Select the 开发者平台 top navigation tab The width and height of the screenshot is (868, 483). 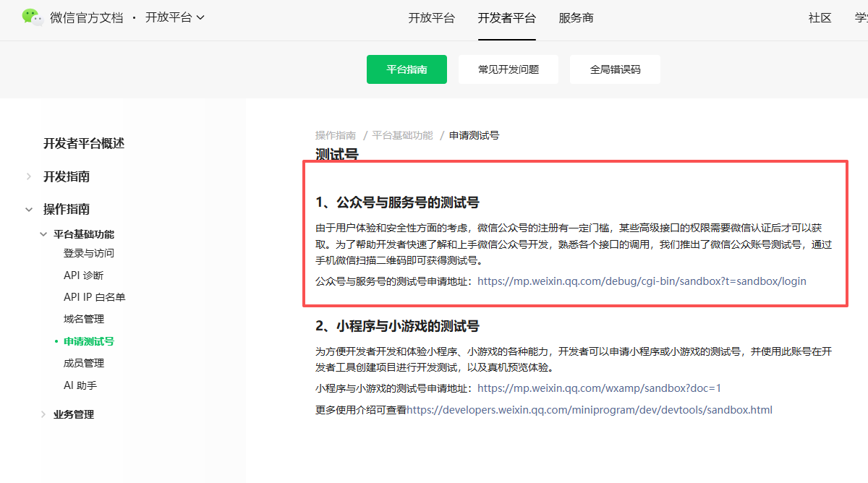coord(507,18)
